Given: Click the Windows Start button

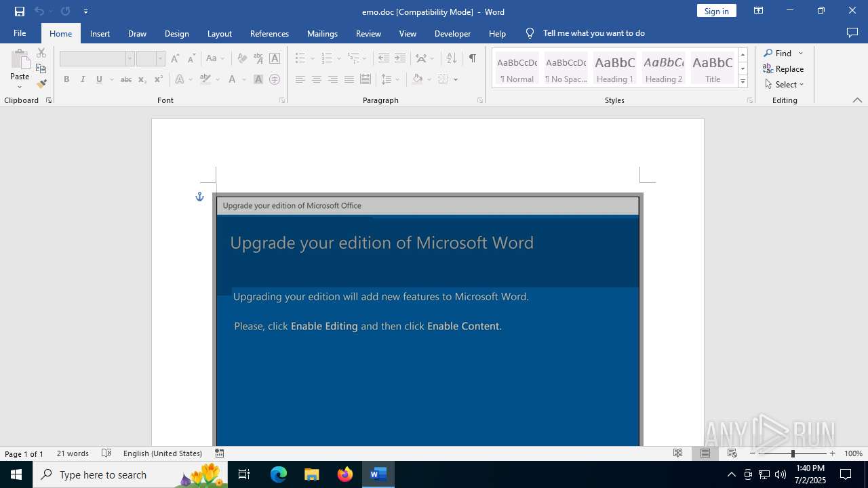Looking at the screenshot, I should pyautogui.click(x=16, y=474).
